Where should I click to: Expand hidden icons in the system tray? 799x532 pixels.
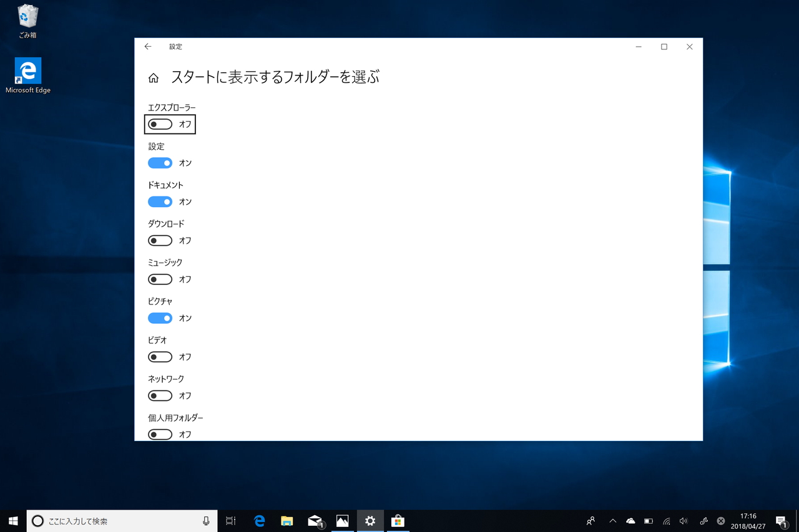pos(612,521)
